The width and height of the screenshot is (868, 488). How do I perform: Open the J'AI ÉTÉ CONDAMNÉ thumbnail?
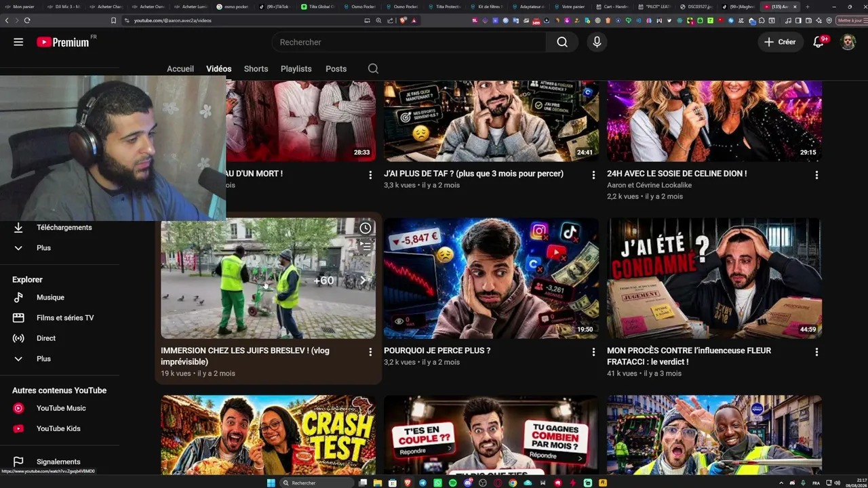point(714,278)
